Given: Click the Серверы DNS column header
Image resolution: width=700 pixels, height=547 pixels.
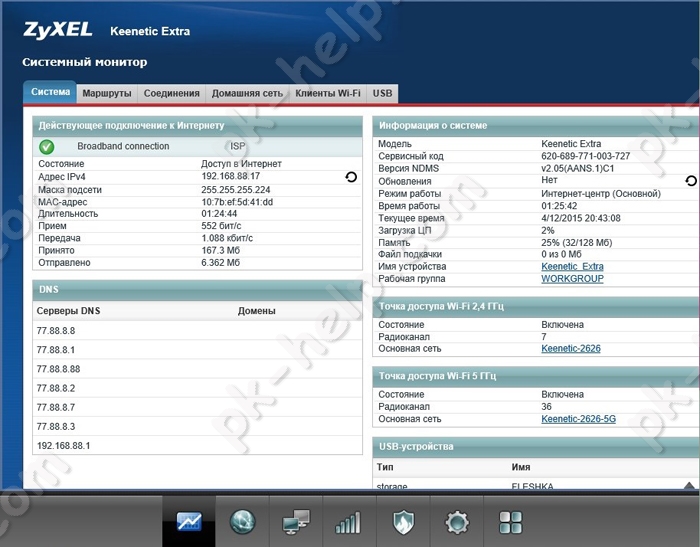Looking at the screenshot, I should click(68, 311).
